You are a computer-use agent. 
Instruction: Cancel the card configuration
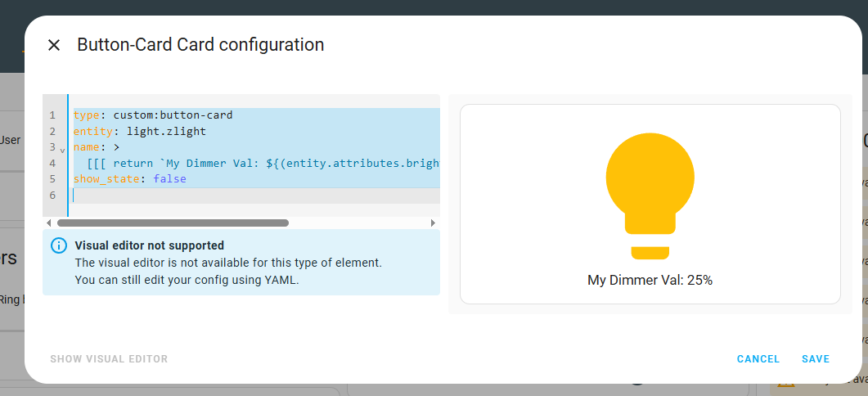(x=758, y=359)
